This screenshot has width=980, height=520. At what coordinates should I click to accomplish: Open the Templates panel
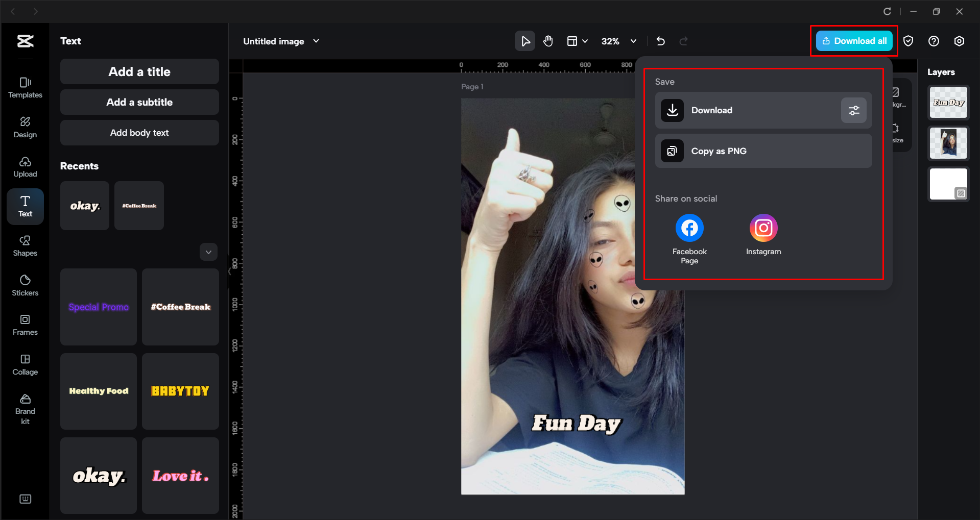25,87
